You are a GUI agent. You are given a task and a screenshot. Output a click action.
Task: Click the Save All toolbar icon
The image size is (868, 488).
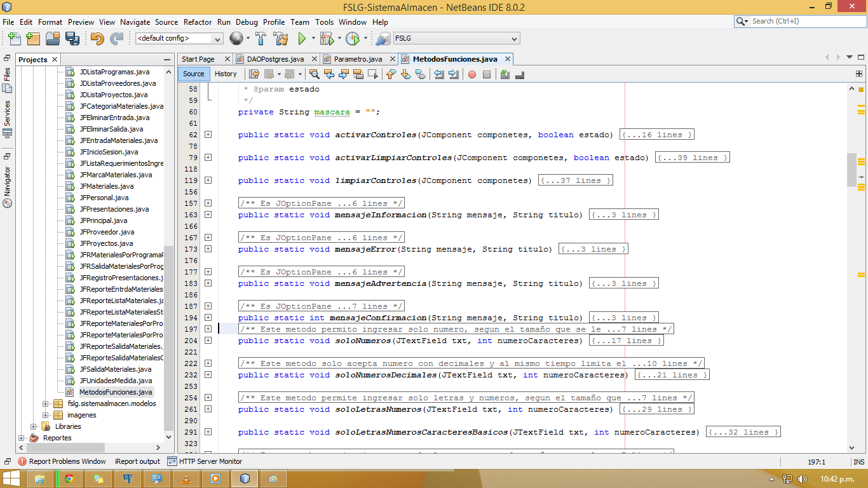coord(72,38)
